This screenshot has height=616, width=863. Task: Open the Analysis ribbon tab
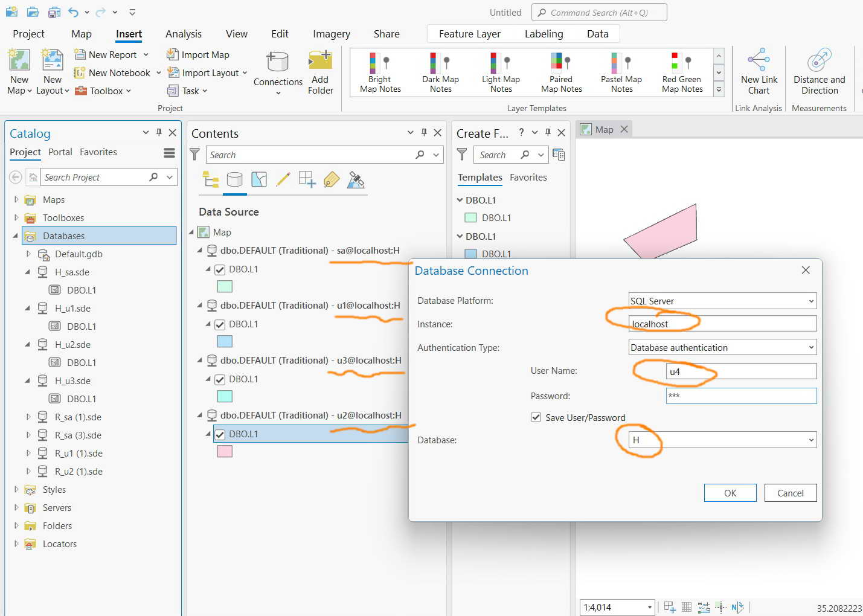tap(184, 34)
